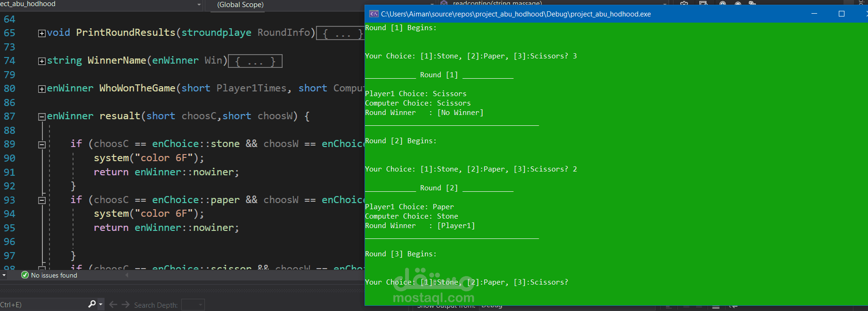This screenshot has height=311, width=868.
Task: Click line number 65 in editor gutter
Action: click(9, 33)
